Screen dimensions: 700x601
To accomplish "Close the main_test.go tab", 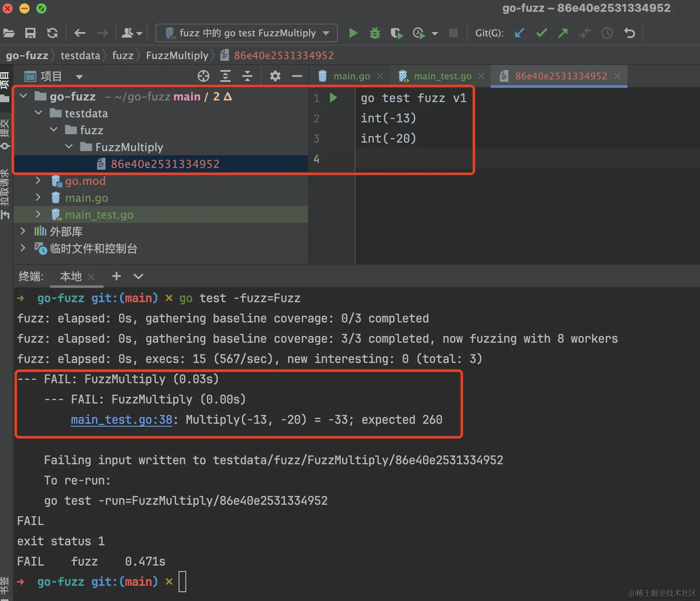I will pyautogui.click(x=481, y=76).
